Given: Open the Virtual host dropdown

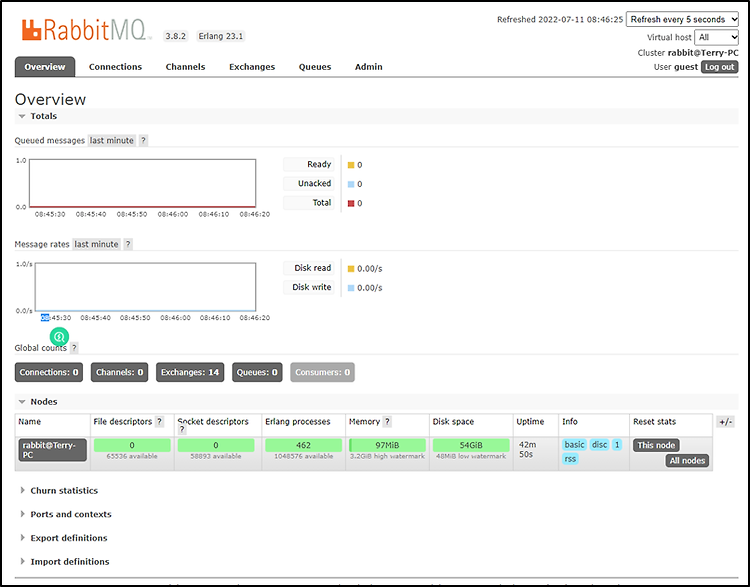Looking at the screenshot, I should [716, 37].
